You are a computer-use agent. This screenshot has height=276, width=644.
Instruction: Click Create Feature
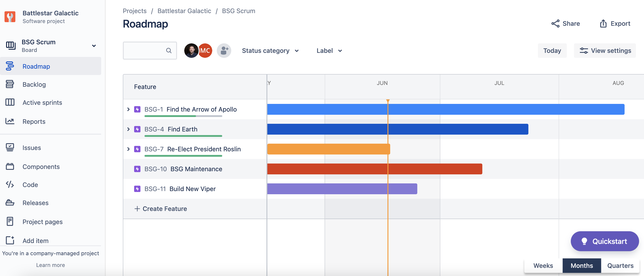point(161,209)
